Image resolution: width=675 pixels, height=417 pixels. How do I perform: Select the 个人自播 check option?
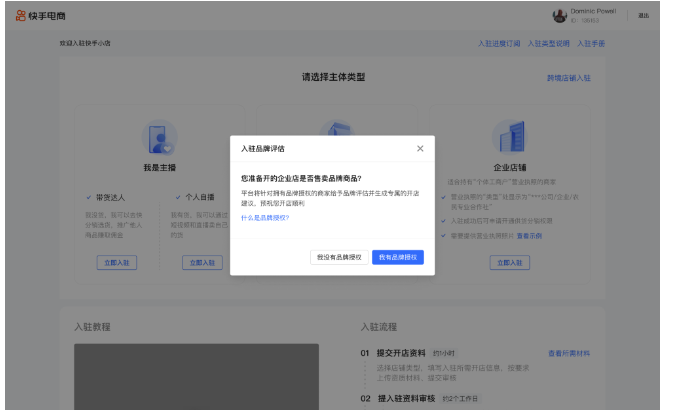coord(195,197)
